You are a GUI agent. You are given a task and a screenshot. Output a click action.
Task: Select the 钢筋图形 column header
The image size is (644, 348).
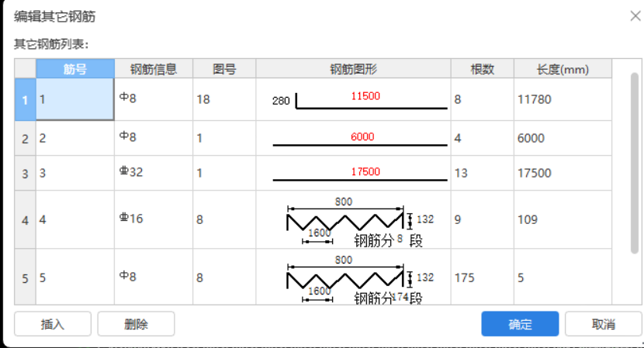(353, 68)
